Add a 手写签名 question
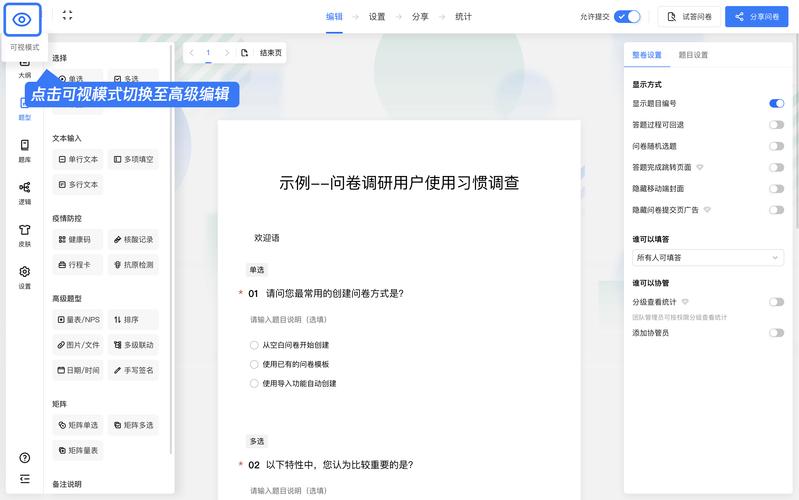Image resolution: width=799 pixels, height=500 pixels. click(x=133, y=370)
